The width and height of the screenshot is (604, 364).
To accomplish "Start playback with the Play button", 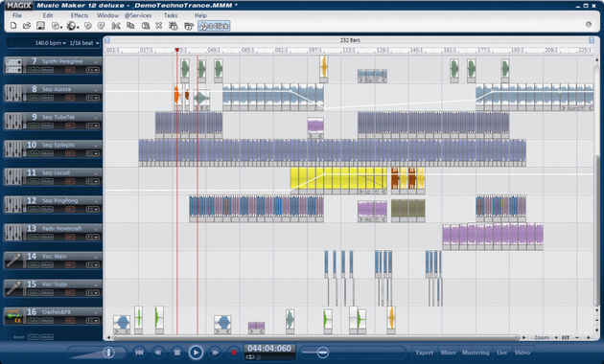I will 196,353.
